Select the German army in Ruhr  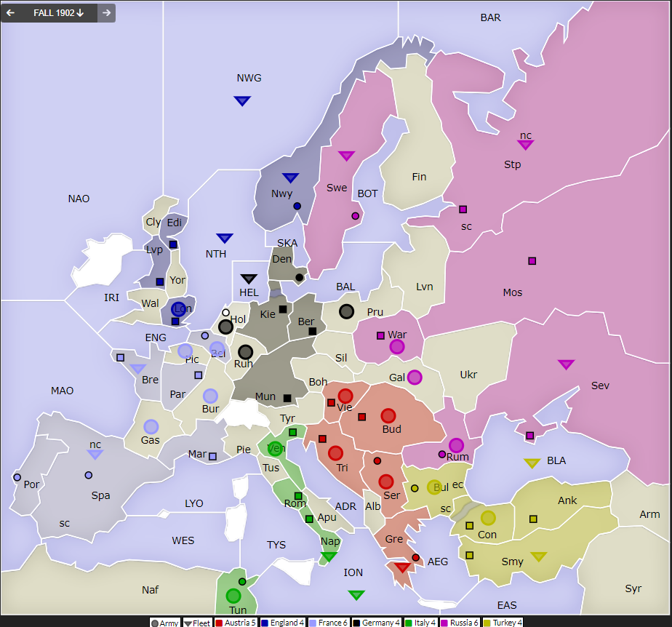point(245,352)
